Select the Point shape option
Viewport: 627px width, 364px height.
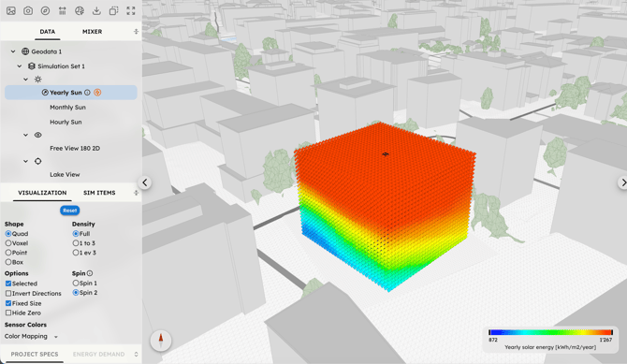(x=8, y=253)
